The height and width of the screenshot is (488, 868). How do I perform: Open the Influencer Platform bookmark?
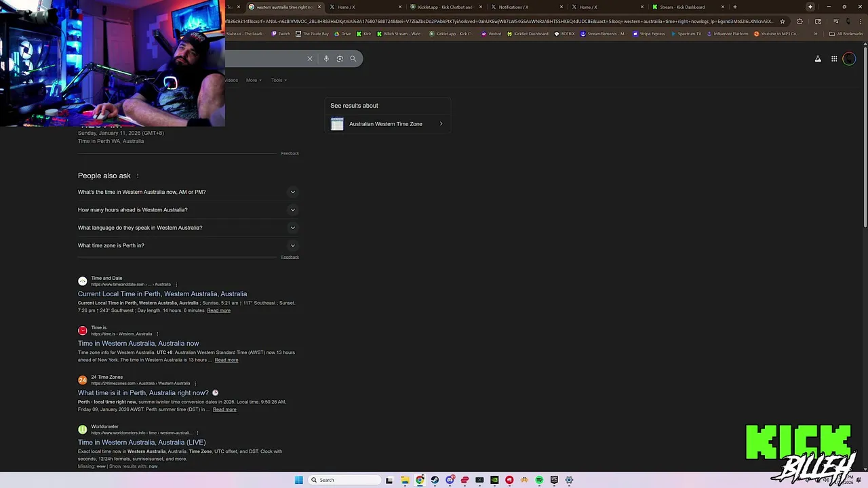728,34
